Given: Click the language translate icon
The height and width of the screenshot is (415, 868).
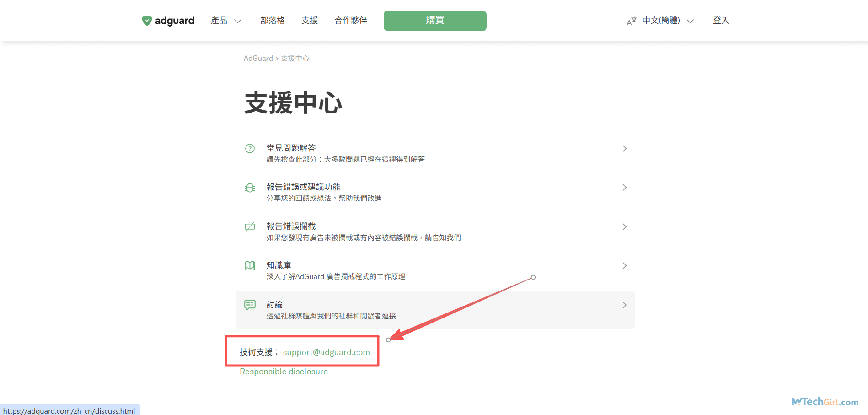Looking at the screenshot, I should coord(632,21).
